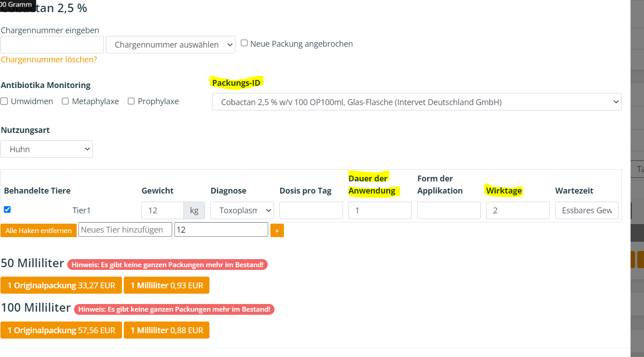This screenshot has height=357, width=644.
Task: Click the 100 Milliliter stock warning badge
Action: (174, 309)
